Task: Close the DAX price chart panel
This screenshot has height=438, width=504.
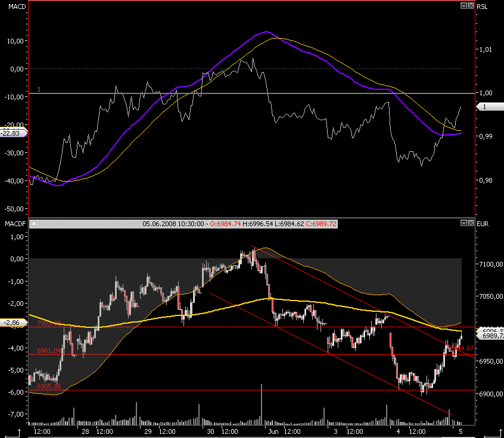Action: 471,223
